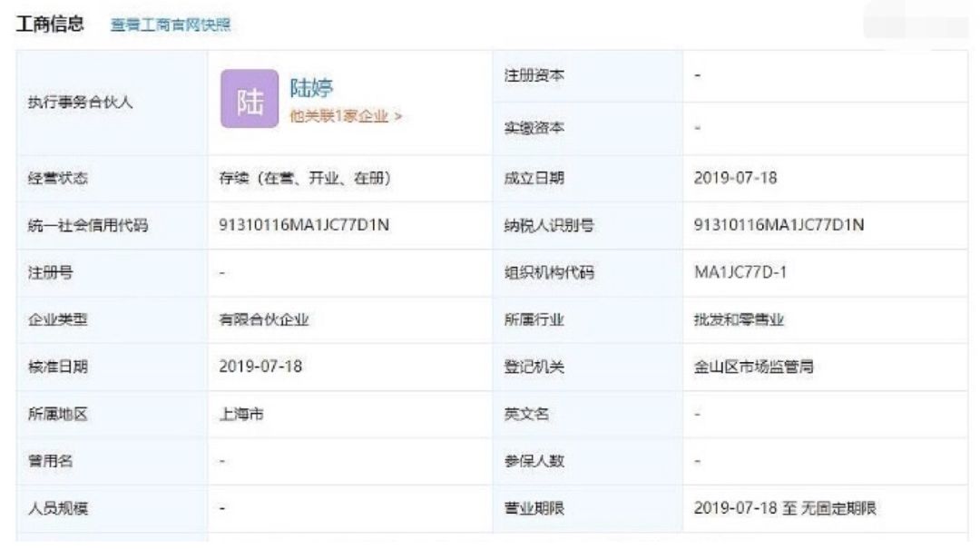Open 他关联1家企业 associated companies link
Screen dimensions: 980x549
(x=338, y=116)
